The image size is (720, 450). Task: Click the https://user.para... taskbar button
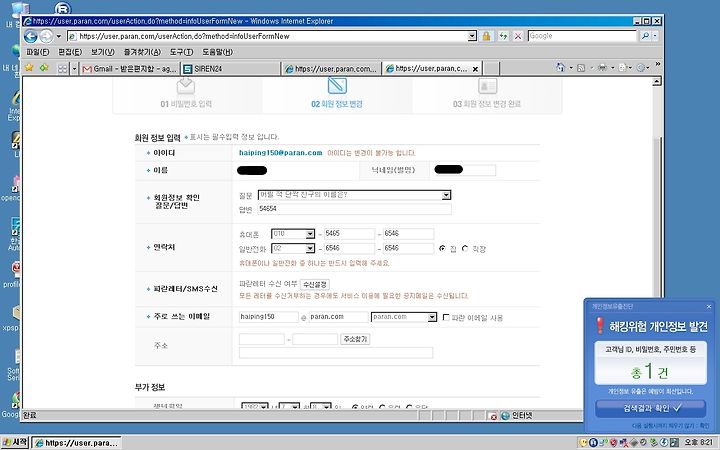(76, 443)
